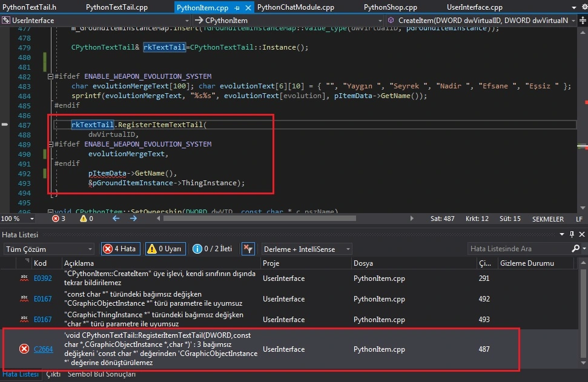
Task: Select the red error icon of C2664
Action: click(x=24, y=348)
